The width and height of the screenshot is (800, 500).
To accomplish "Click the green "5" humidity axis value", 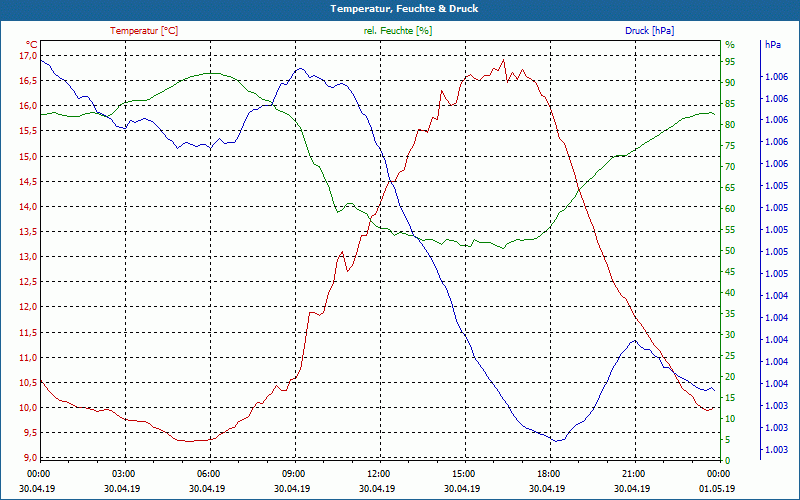I will [728, 440].
